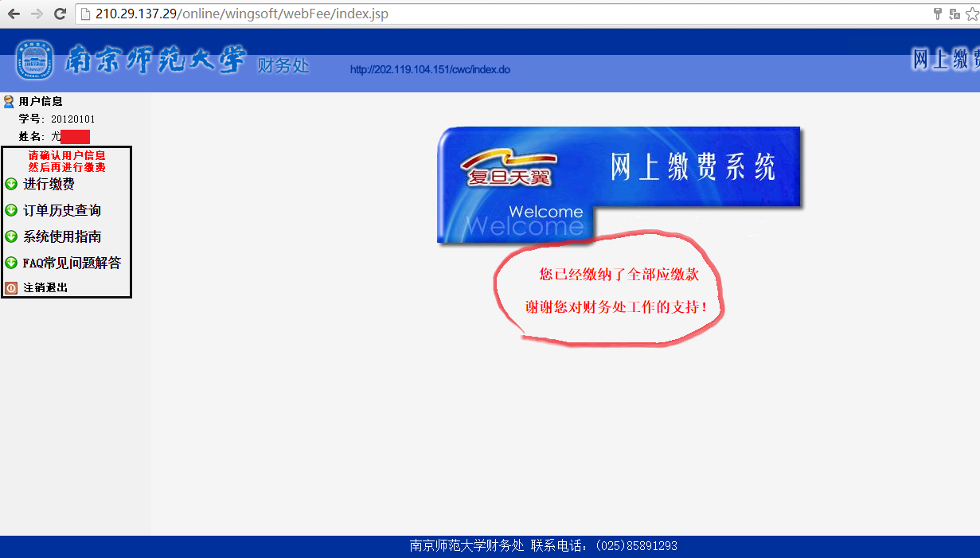Click the footer text 南京师范大学财务处
This screenshot has width=980, height=558.
467,546
